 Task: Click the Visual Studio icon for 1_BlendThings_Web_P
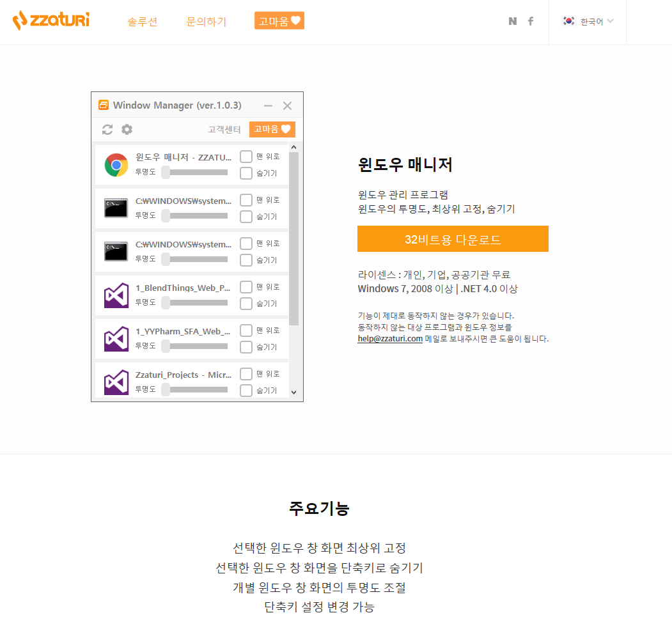pyautogui.click(x=116, y=295)
